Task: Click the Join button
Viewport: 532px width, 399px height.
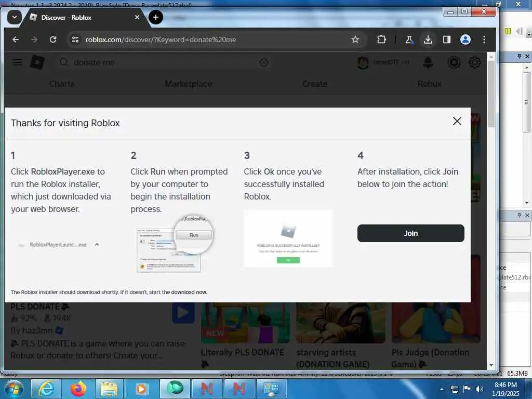Action: point(410,233)
